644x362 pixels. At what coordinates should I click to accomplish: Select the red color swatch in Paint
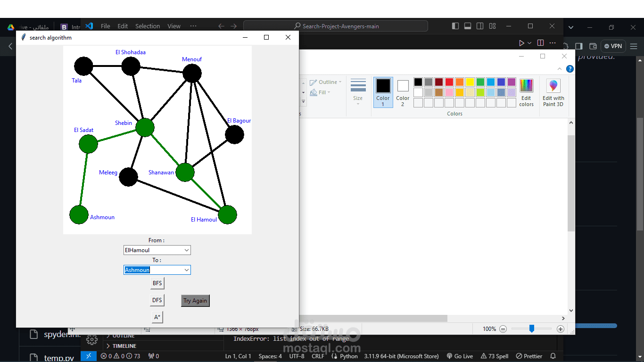pyautogui.click(x=448, y=82)
